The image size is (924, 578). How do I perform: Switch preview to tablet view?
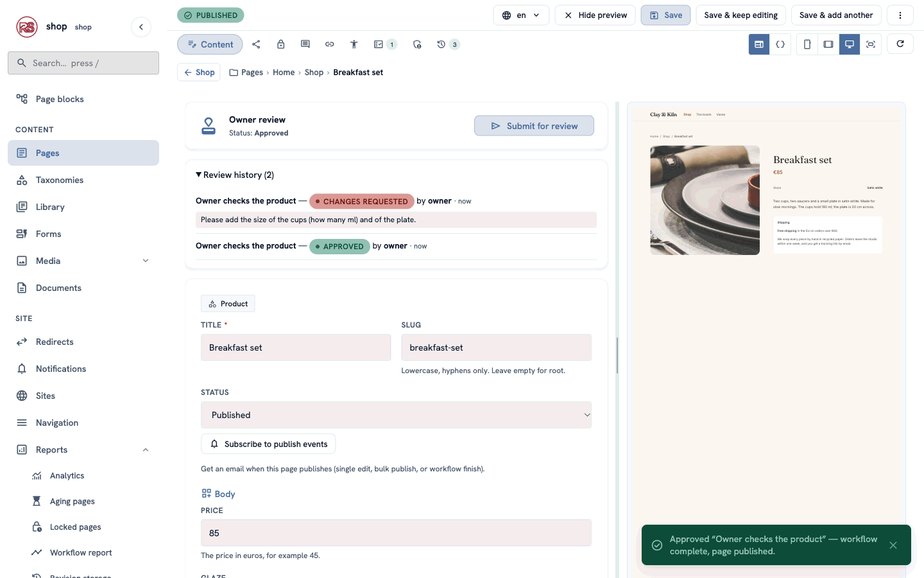(x=828, y=44)
